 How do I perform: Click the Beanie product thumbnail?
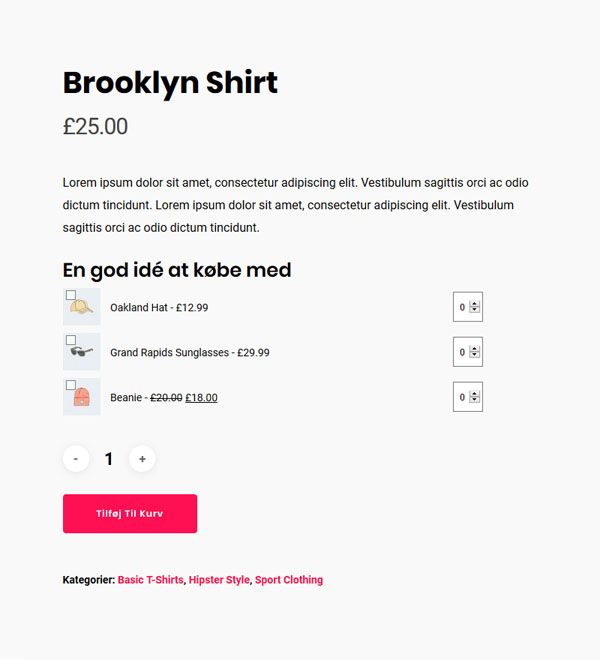(x=82, y=397)
